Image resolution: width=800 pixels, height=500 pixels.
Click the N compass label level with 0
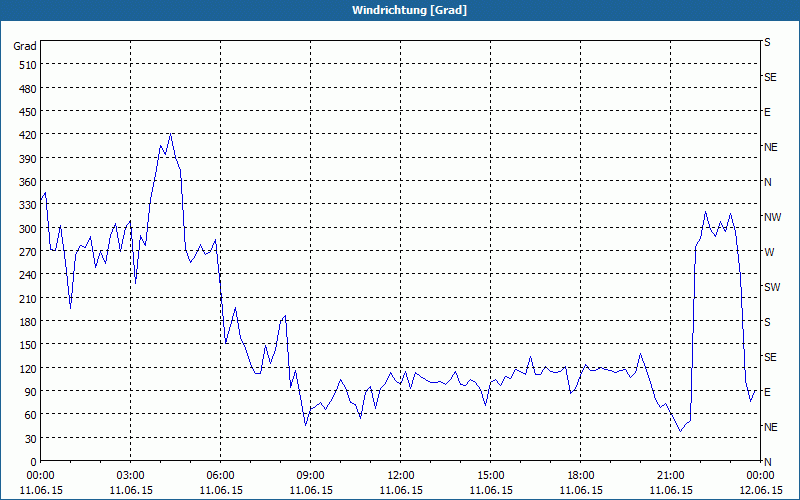(x=768, y=462)
